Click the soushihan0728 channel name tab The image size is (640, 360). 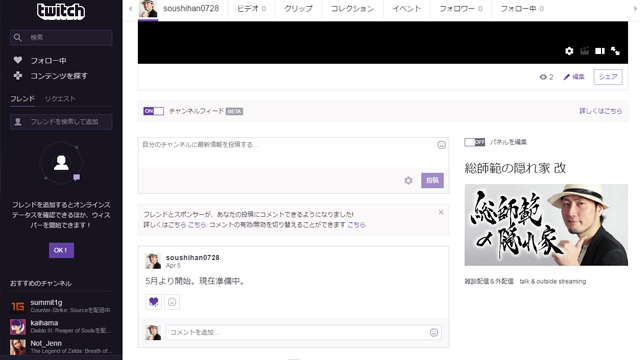click(191, 9)
